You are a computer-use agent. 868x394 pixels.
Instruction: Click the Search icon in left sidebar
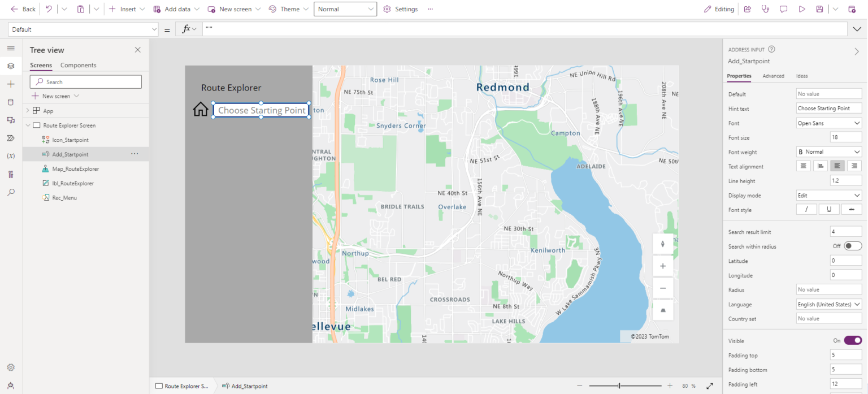11,192
